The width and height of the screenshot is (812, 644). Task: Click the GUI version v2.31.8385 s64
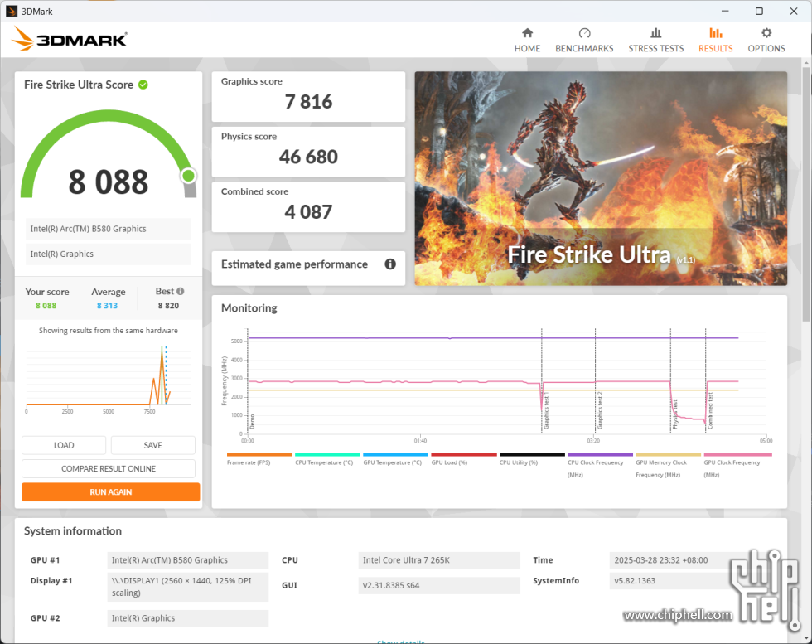(x=439, y=585)
